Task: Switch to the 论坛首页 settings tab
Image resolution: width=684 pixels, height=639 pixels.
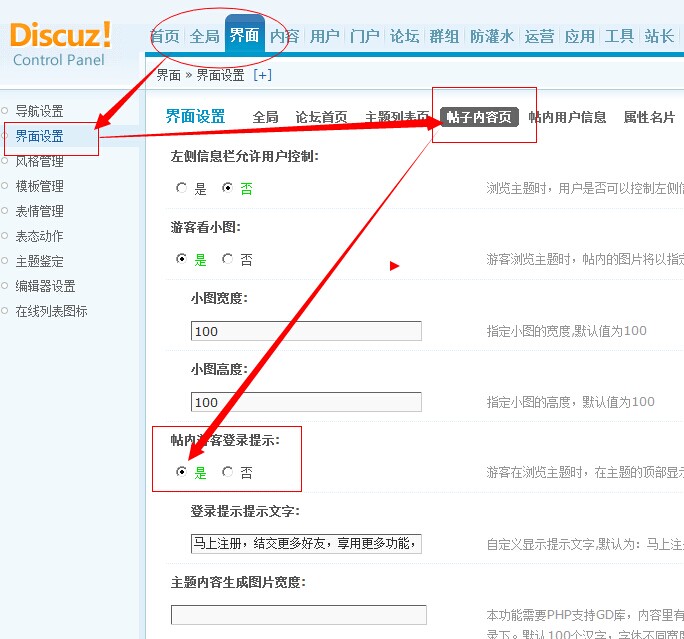Action: 321,117
